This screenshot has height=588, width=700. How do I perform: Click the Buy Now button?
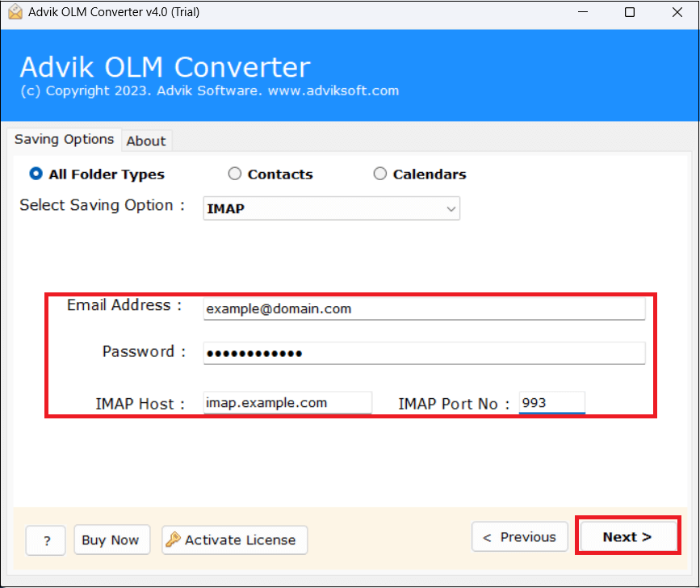click(111, 540)
